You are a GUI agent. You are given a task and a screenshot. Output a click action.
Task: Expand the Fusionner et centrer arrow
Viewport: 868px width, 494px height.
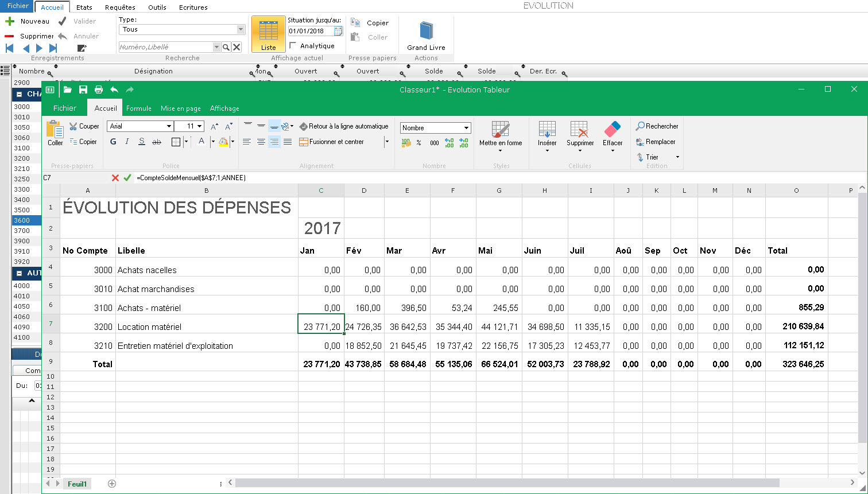pos(386,142)
